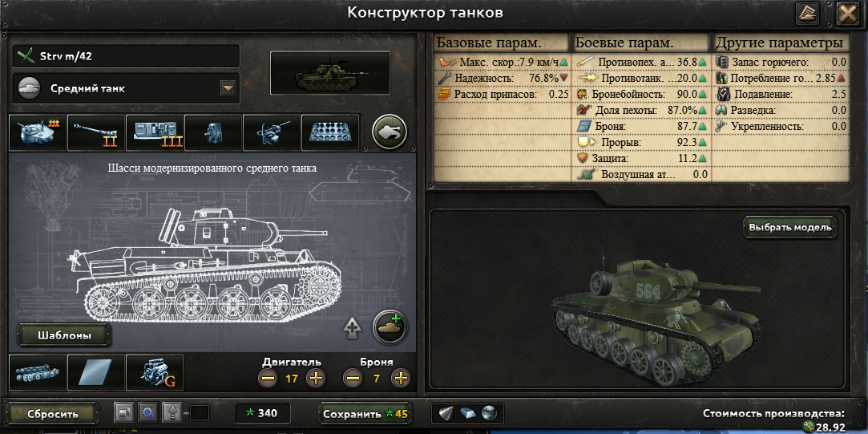Click the riveted armor special module slot

330,132
